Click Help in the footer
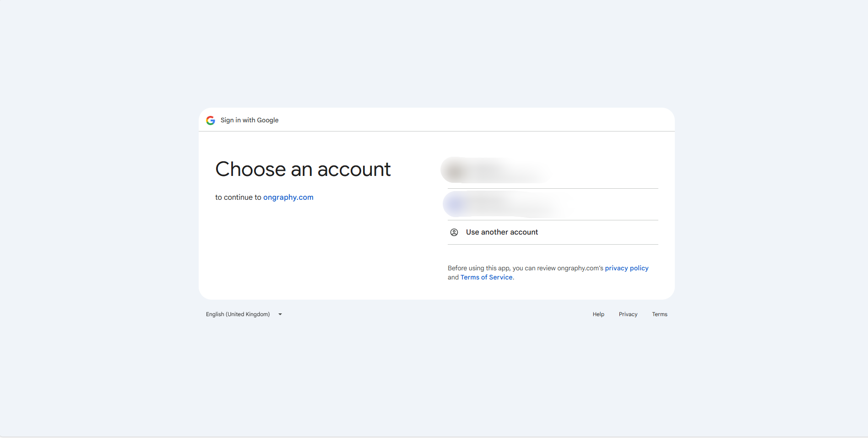The width and height of the screenshot is (868, 438). (x=598, y=314)
